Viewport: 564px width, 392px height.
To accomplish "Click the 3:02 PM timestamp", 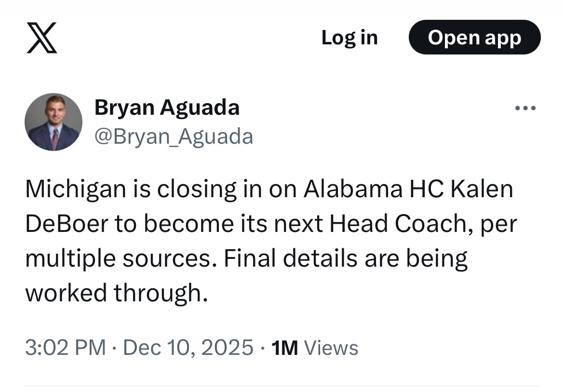I will click(x=65, y=348).
